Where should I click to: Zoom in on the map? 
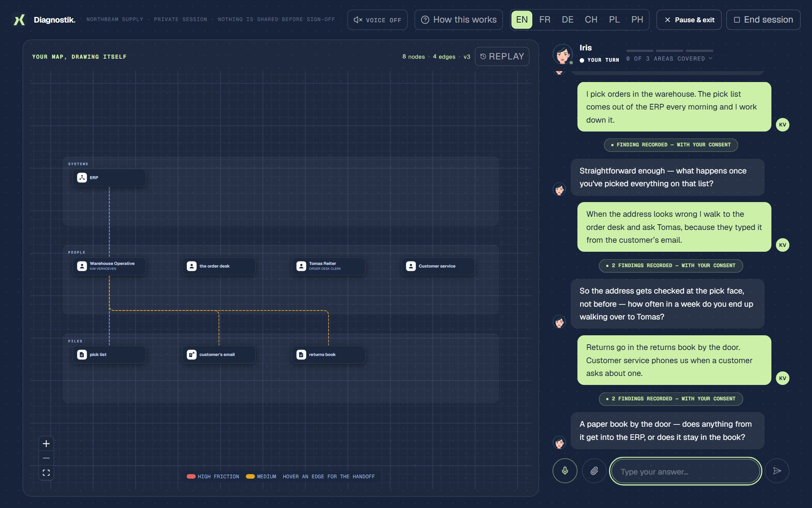point(46,444)
